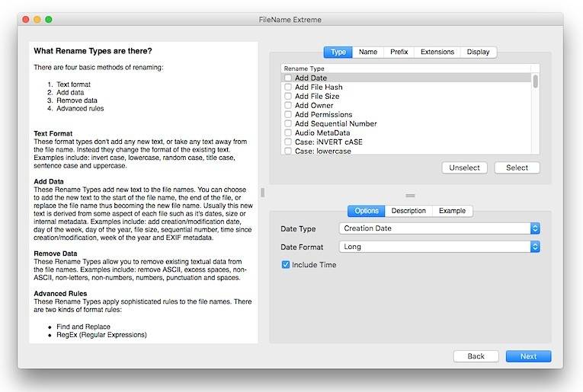Screen dimensions: 583x392
Task: Click the horizontal split handle above Options
Action: coord(411,196)
